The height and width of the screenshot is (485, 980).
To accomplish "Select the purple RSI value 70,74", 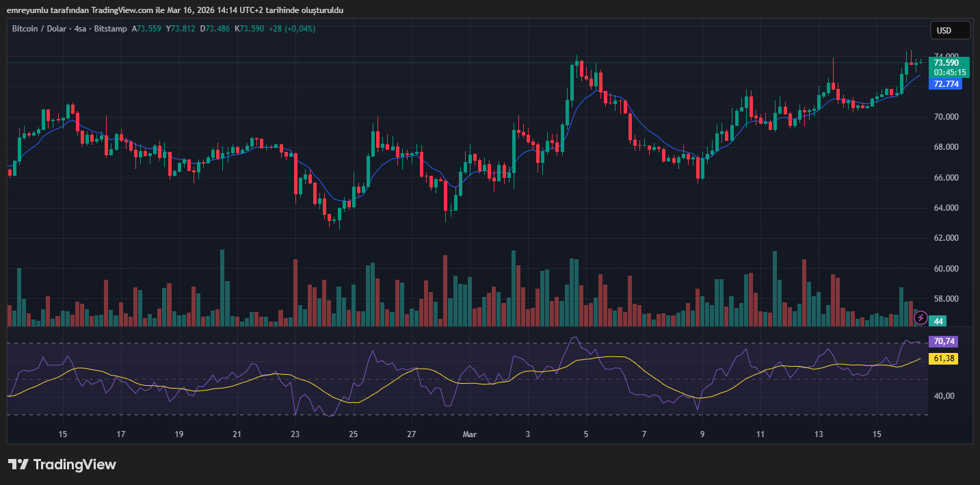I will tap(943, 341).
